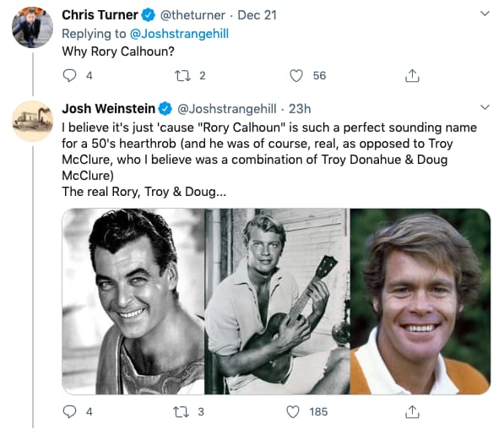504x435 pixels.
Task: View the photo of man holding ukulele
Action: point(277,302)
